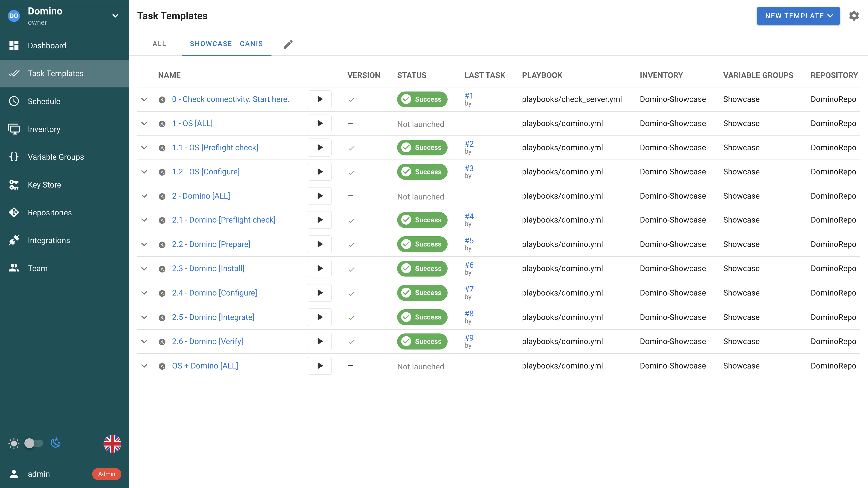Image resolution: width=868 pixels, height=488 pixels.
Task: Open the '2.4 - Domino [Configure]' template link
Action: [215, 293]
